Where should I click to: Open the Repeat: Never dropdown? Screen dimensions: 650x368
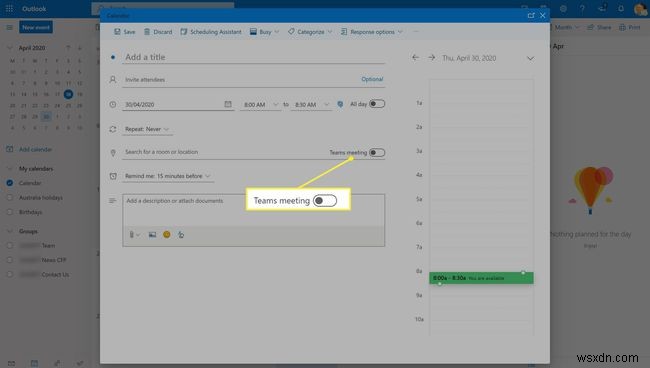pos(147,129)
